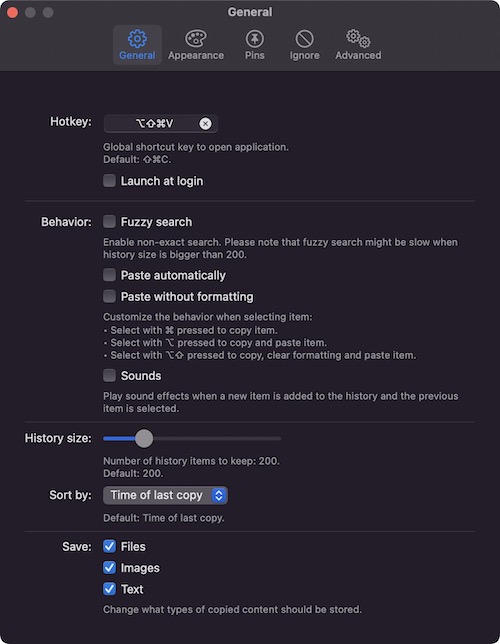Screen dimensions: 500x644
Task: Open the Pins pushpin icon
Action: click(255, 39)
